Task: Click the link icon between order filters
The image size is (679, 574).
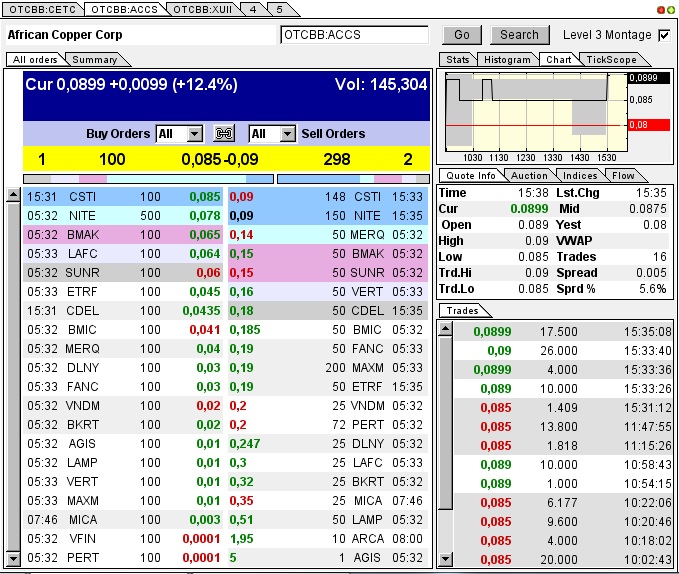Action: pos(224,134)
